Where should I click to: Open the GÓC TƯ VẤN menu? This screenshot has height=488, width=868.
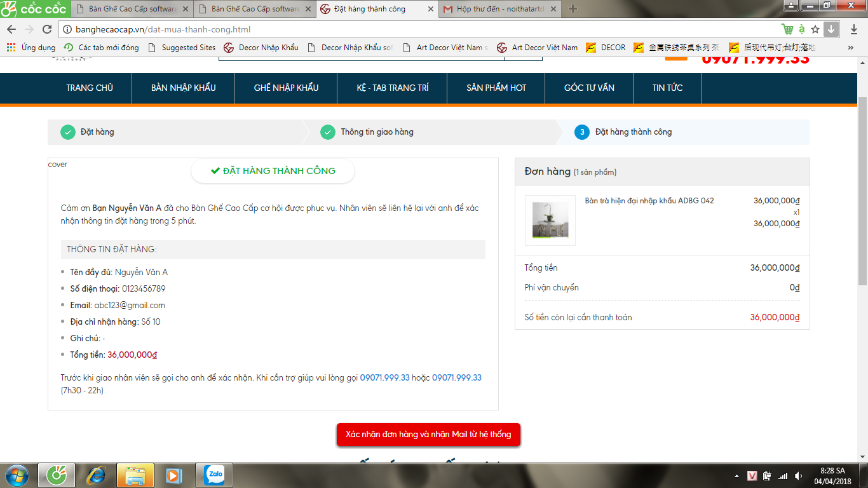coord(589,88)
